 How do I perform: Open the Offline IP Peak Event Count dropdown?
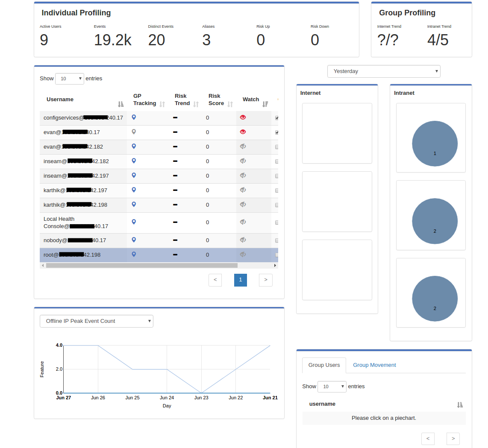[96, 321]
